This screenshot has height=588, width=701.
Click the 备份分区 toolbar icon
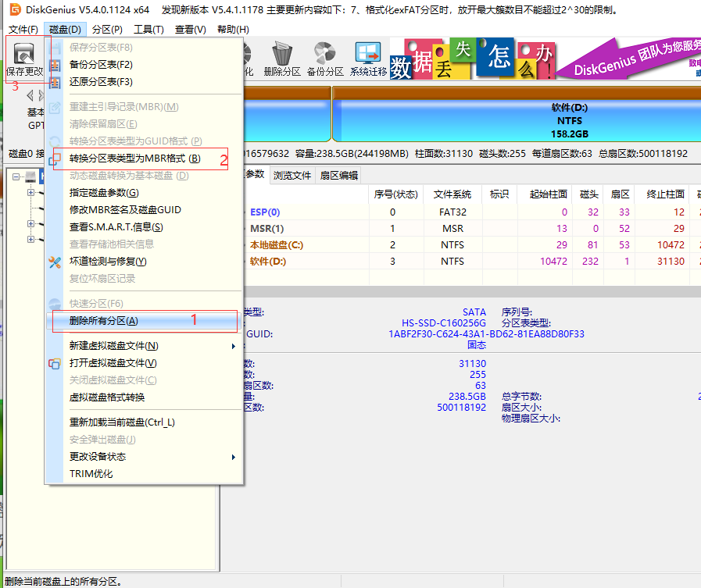[x=325, y=57]
